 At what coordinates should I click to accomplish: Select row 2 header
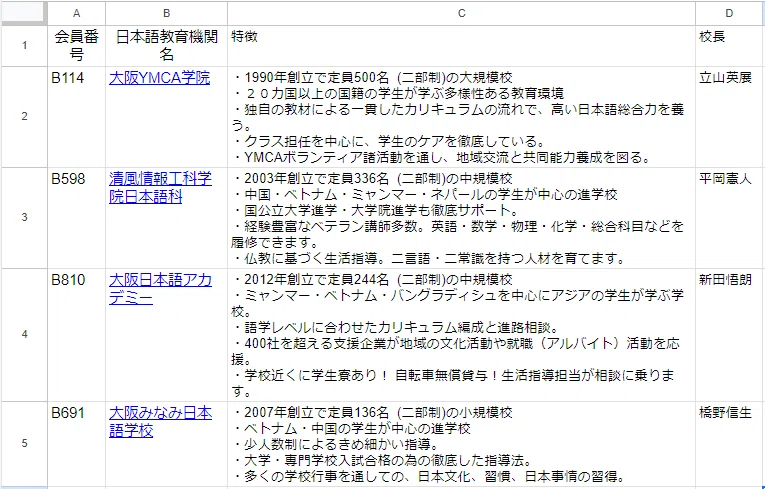pyautogui.click(x=24, y=117)
